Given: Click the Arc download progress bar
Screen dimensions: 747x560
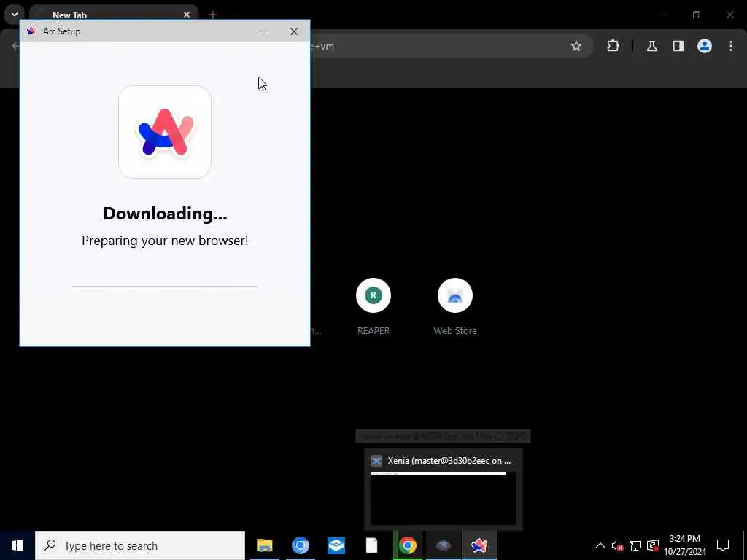Looking at the screenshot, I should [165, 287].
